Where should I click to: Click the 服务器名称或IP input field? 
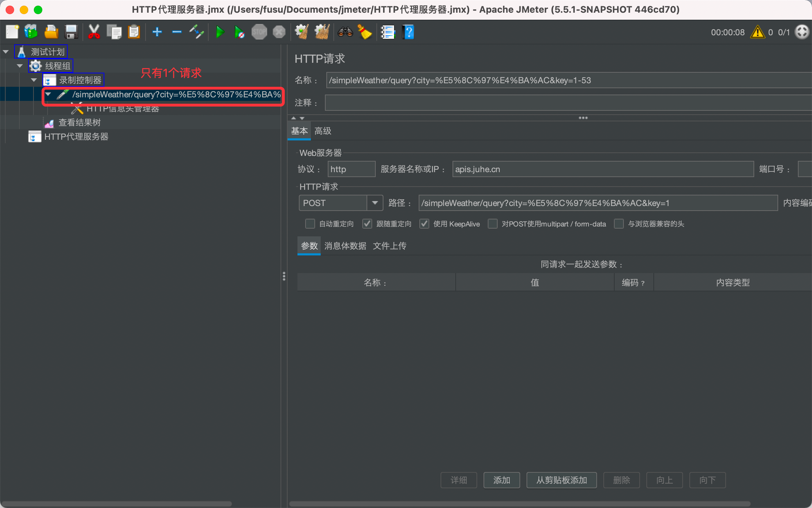[x=603, y=169]
